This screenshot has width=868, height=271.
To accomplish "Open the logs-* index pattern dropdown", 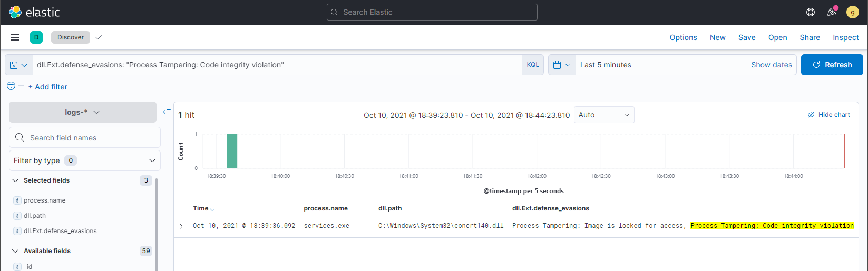I will click(83, 112).
